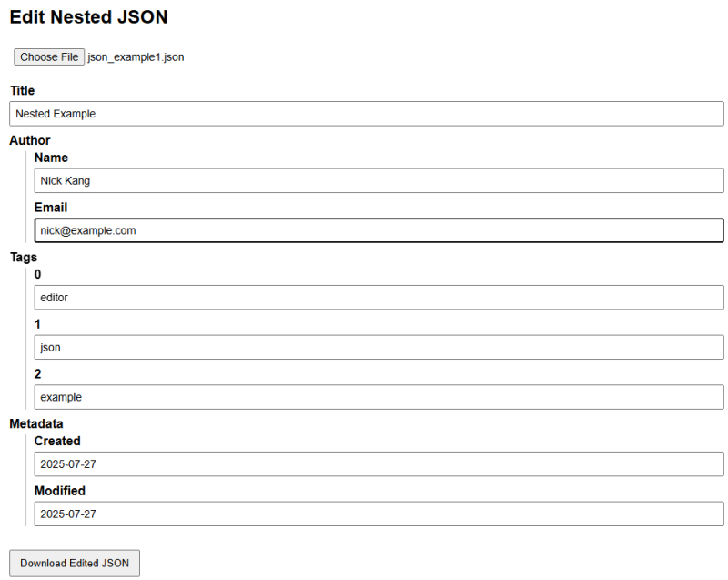Click the Modified date input field
728x580 pixels.
click(379, 514)
